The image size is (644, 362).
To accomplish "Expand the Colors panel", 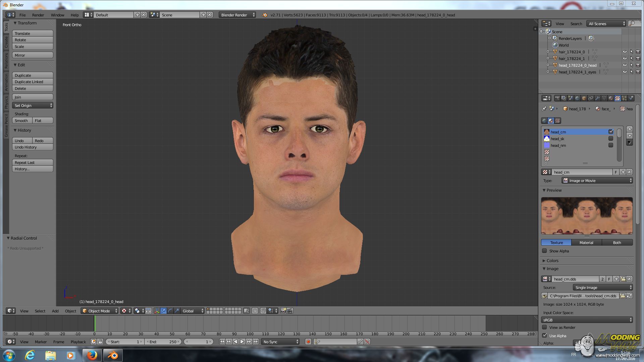I will coord(552,261).
